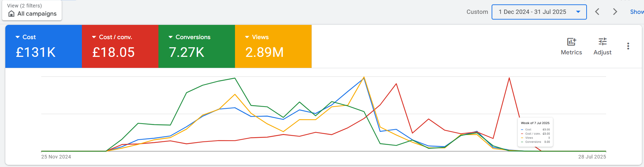Viewport: 644px width, 167px height.
Task: Click the red Cost / conv. peak on chart
Action: click(509, 78)
